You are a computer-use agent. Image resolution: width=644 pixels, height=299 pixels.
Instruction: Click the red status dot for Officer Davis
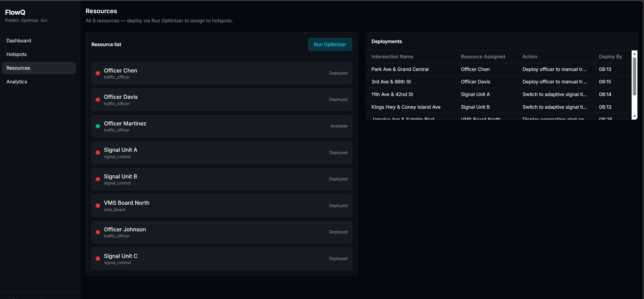click(x=98, y=100)
